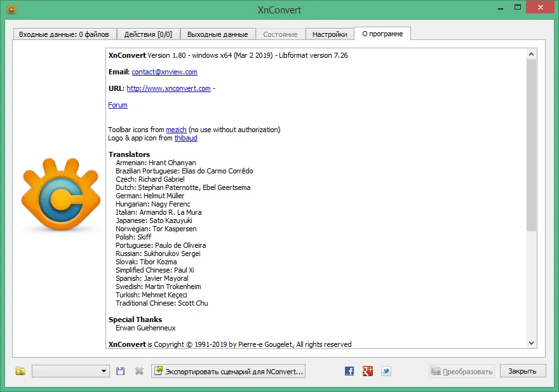Click 'Turkish: Mehmet Keçeci' line
Screen dimensions: 559x392
[x=151, y=295]
